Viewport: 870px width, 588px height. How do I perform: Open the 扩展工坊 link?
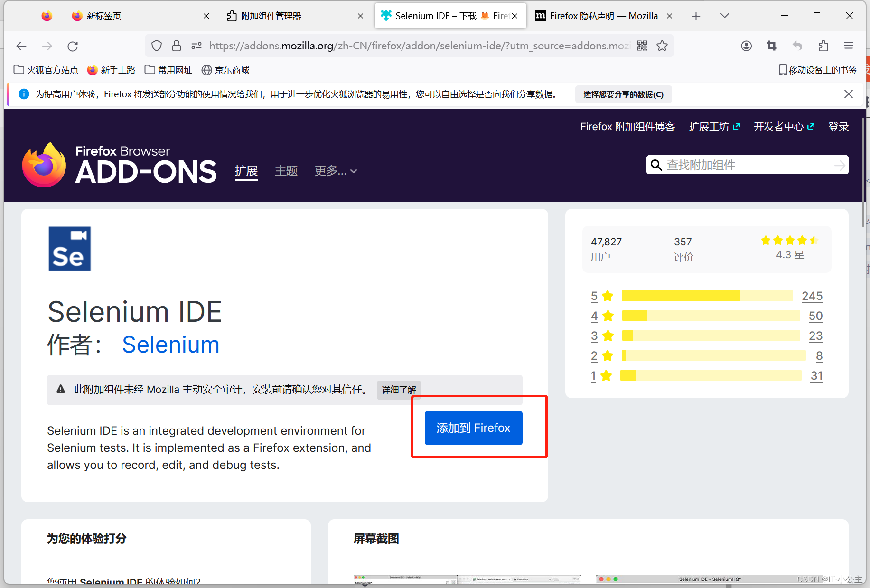pos(714,127)
